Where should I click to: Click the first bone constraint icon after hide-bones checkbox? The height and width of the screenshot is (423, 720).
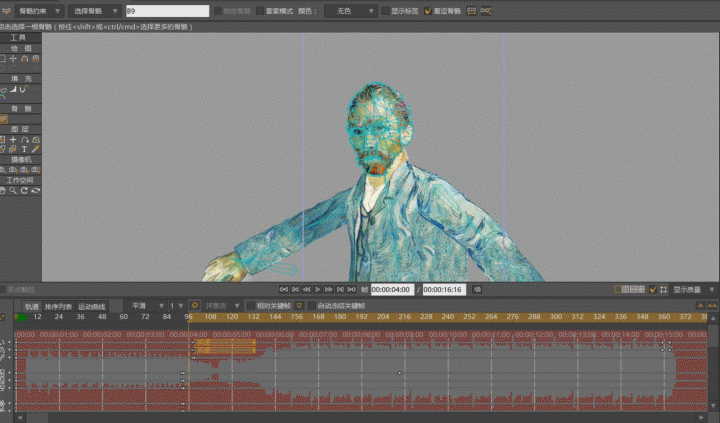pyautogui.click(x=471, y=11)
